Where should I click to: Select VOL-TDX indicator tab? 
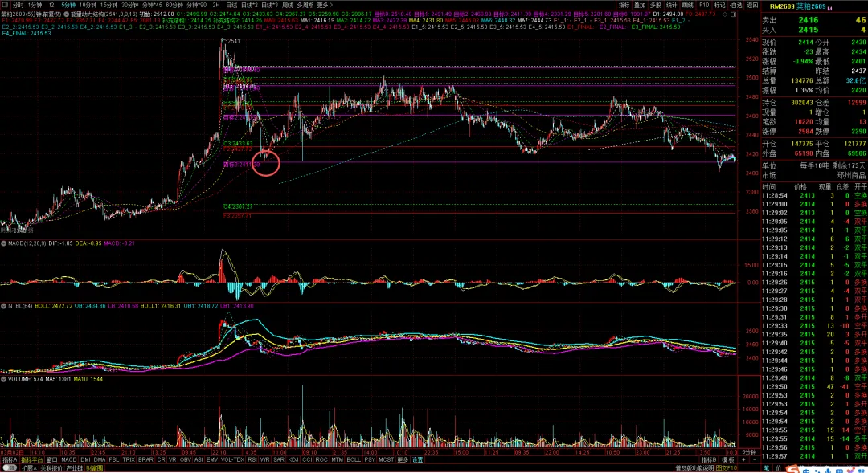(232, 459)
